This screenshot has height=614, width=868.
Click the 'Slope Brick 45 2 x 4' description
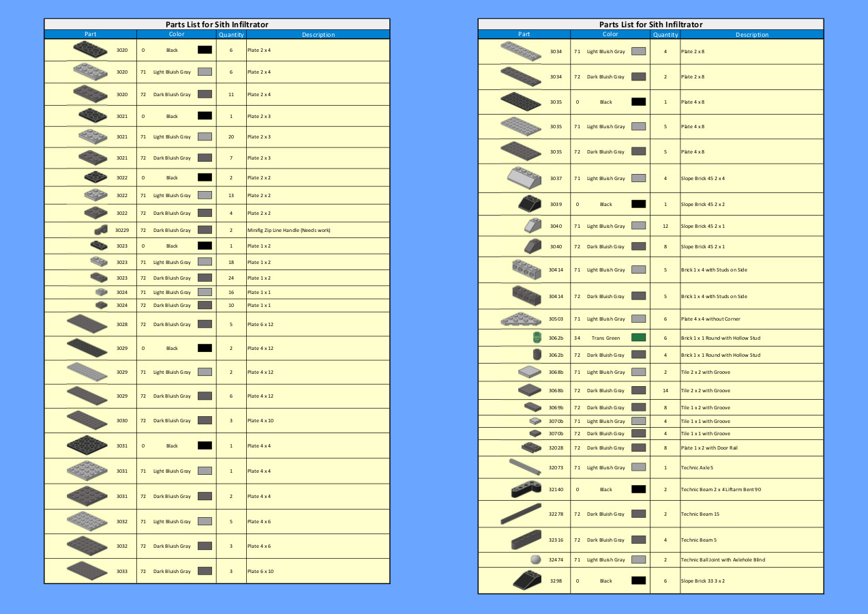pyautogui.click(x=703, y=178)
